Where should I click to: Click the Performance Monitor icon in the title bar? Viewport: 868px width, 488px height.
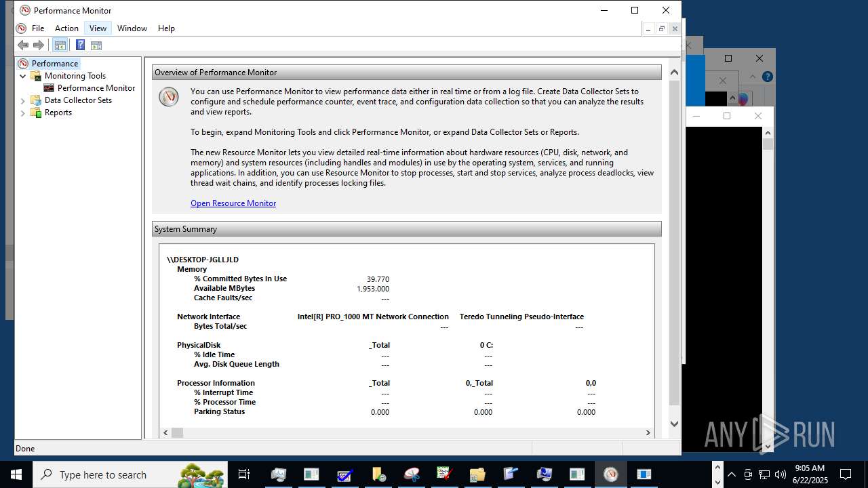coord(25,10)
